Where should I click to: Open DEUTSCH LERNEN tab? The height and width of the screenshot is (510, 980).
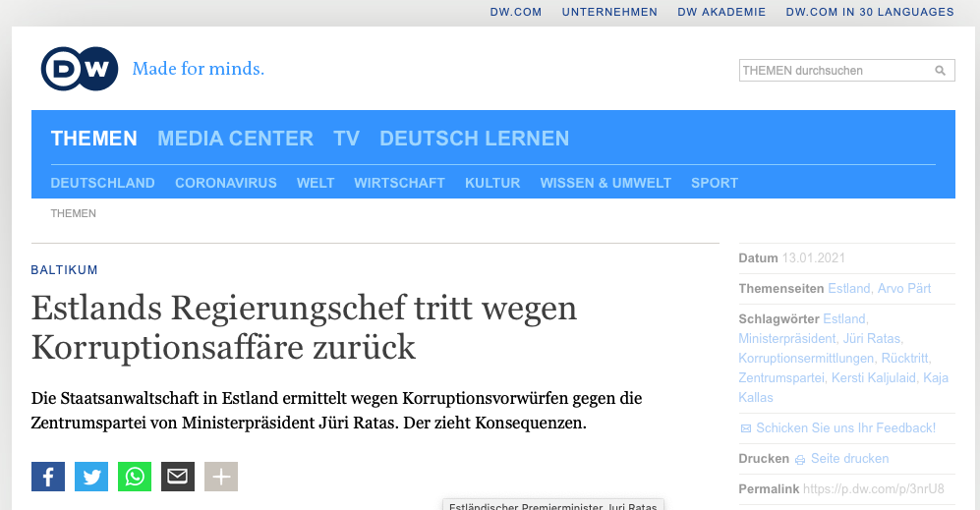[475, 139]
